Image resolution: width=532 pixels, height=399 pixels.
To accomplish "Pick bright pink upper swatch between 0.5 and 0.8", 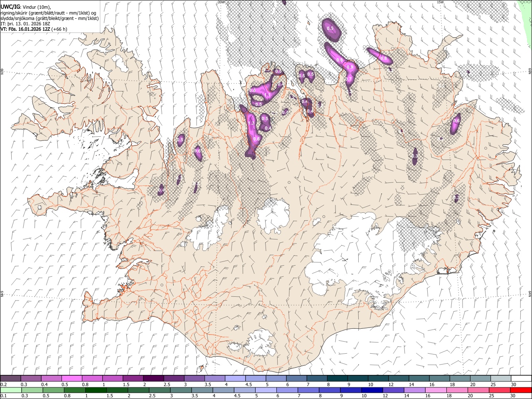I will tap(72, 379).
